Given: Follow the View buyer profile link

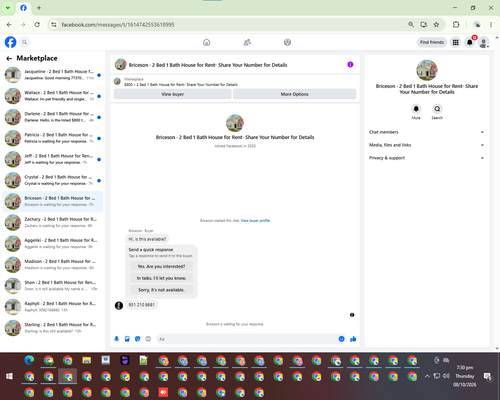Looking at the screenshot, I should [255, 221].
